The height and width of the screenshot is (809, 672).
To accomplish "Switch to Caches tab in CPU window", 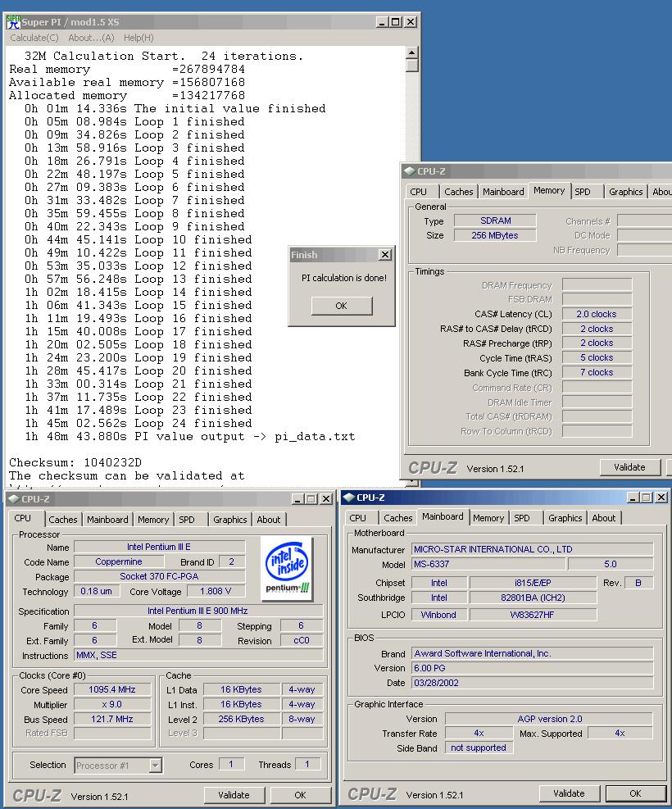I will 63,520.
